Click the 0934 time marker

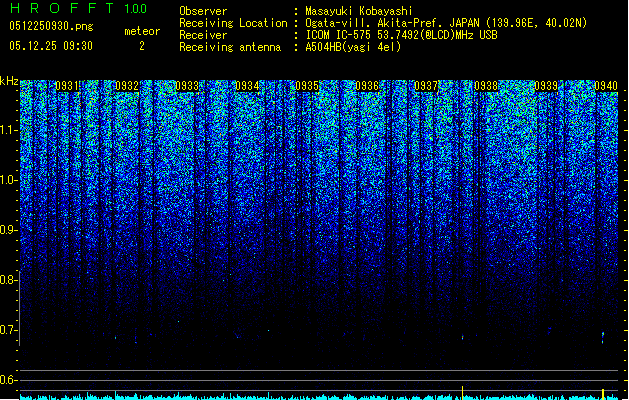[x=247, y=86]
